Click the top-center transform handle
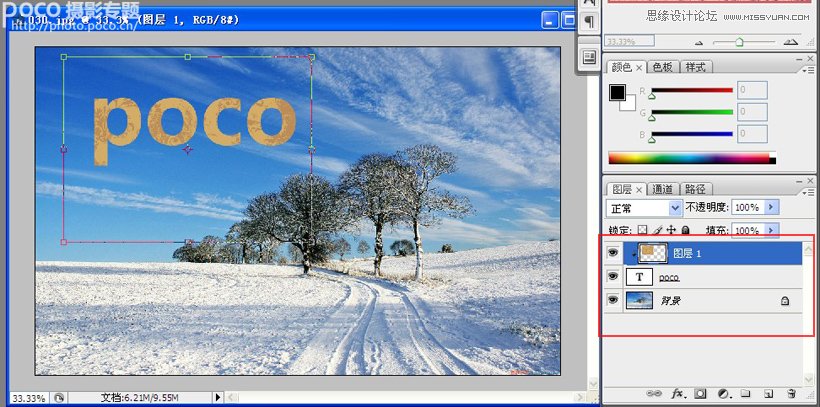Screen dimensions: 820x407 [x=188, y=56]
